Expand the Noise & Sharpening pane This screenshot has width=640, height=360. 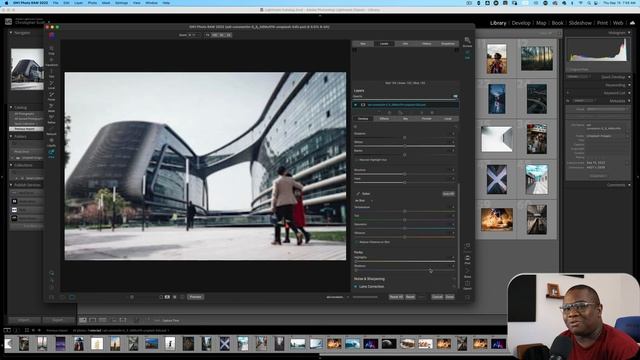click(369, 279)
